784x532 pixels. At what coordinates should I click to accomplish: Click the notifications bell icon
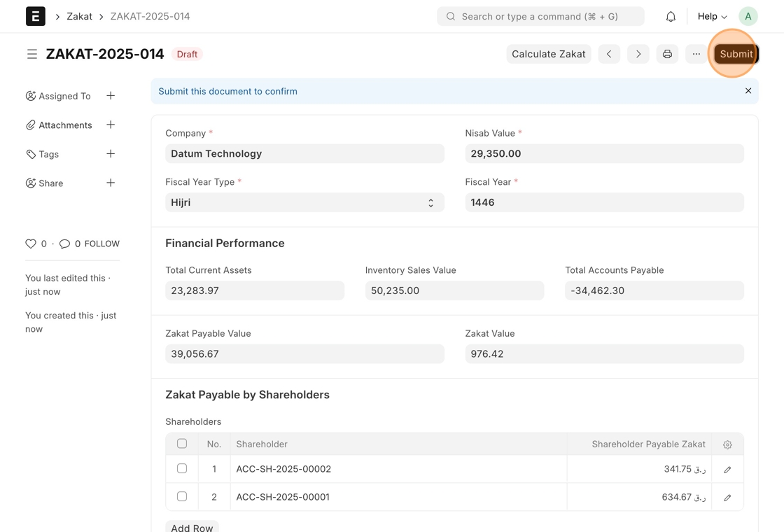click(x=671, y=16)
